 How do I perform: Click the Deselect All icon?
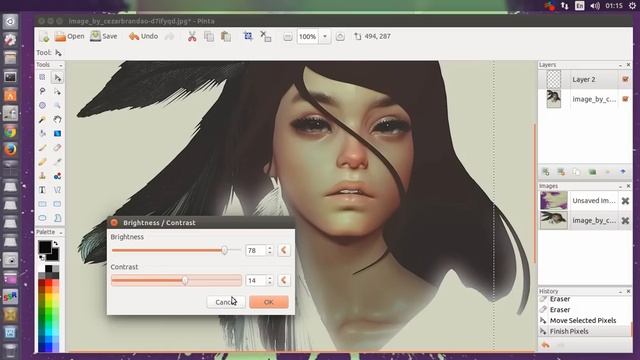(x=266, y=36)
